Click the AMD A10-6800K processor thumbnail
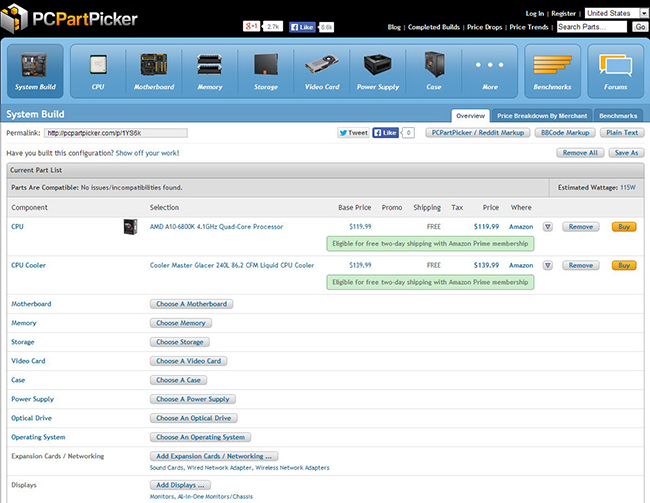Viewport: 650px width, 503px height. point(130,227)
